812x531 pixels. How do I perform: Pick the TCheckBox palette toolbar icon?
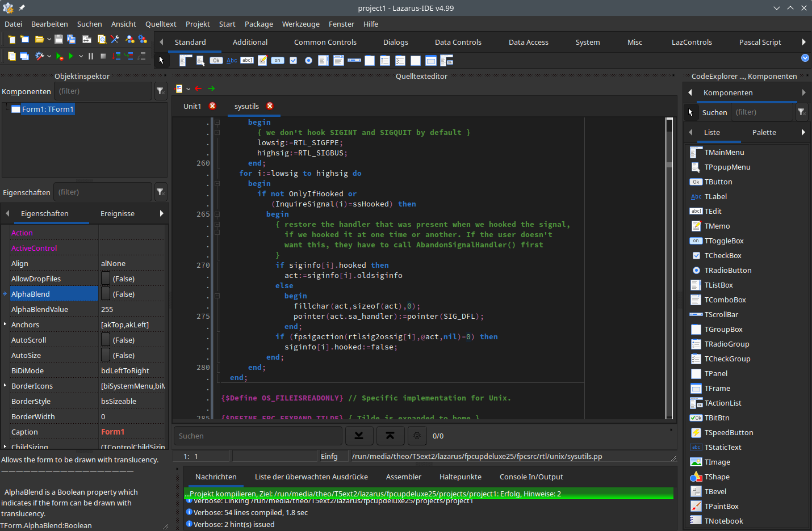tap(293, 60)
